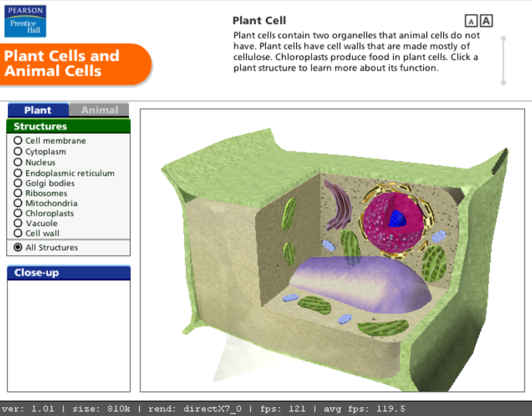Image resolution: width=532 pixels, height=416 pixels.
Task: Click the blue mitochondrion right of the nucleus
Action: [x=438, y=236]
